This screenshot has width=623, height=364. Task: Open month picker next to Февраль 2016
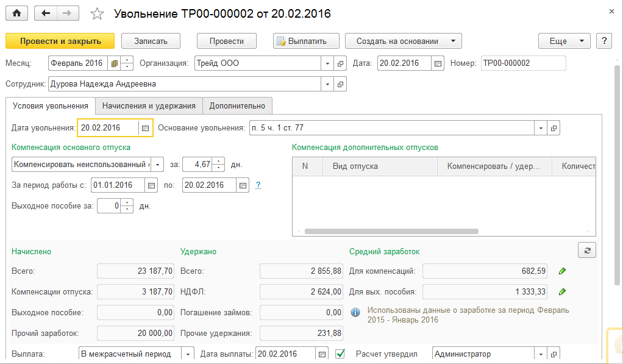115,63
